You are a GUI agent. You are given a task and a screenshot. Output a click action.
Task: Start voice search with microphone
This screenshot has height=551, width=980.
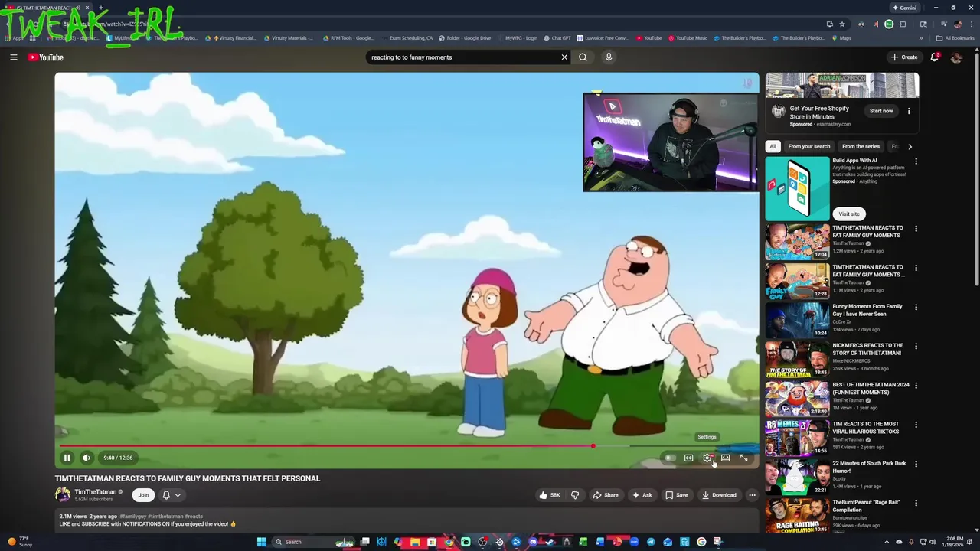[x=609, y=57]
